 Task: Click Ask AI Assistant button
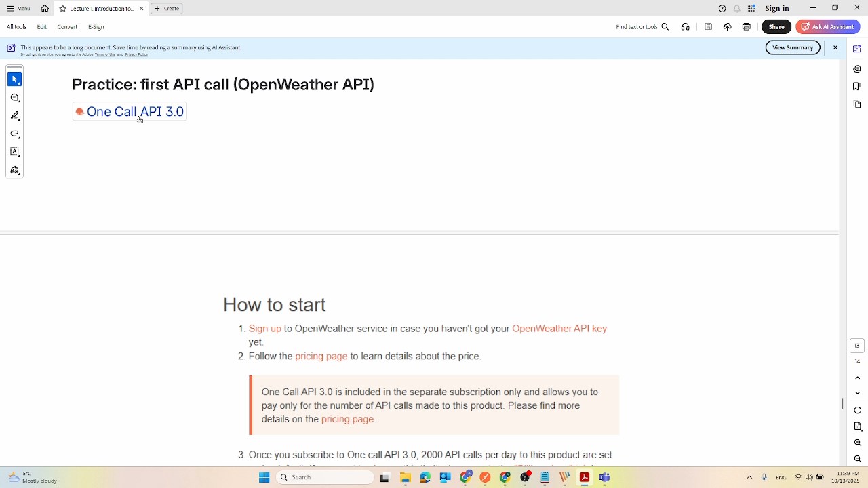click(828, 27)
